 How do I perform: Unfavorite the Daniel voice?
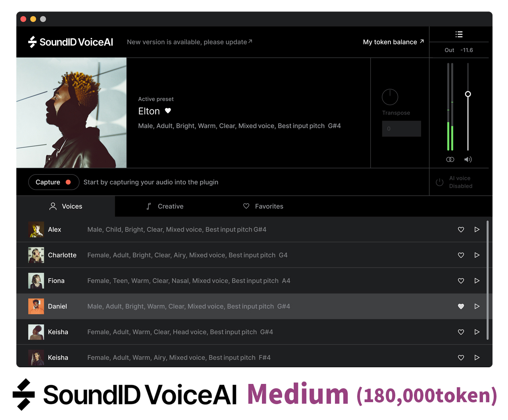(461, 306)
